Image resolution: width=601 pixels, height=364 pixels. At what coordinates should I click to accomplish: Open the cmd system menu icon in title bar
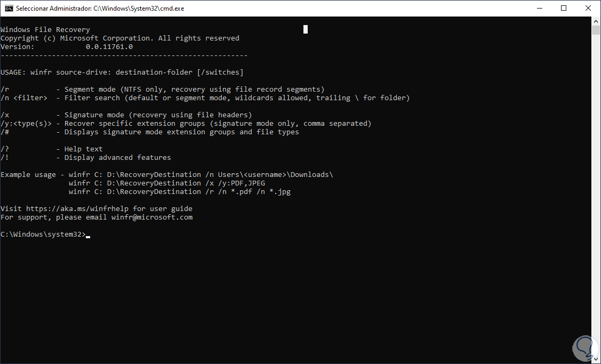pos(9,9)
